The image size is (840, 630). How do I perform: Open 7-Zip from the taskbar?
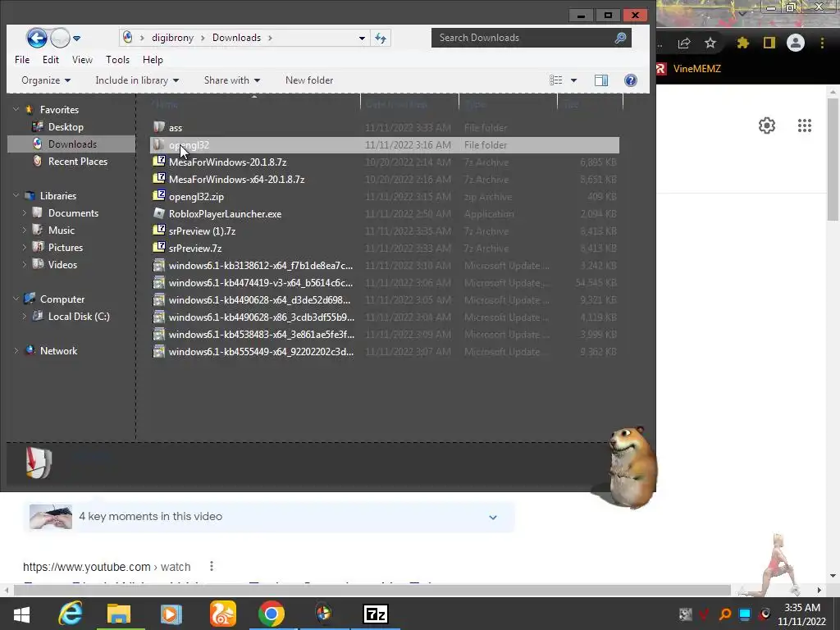(x=375, y=614)
